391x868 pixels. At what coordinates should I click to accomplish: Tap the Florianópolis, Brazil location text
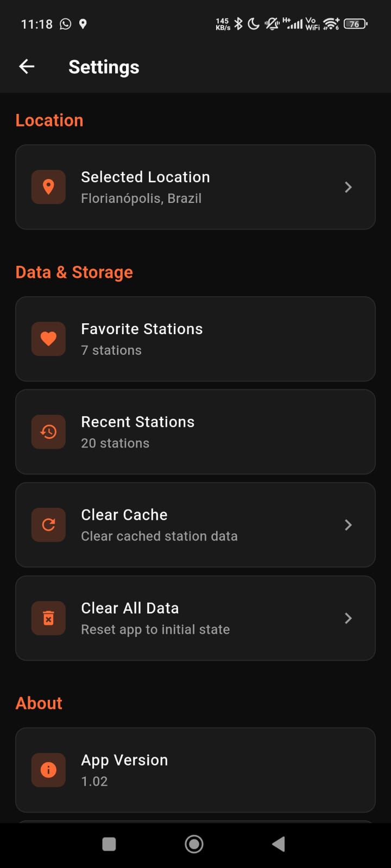click(141, 199)
